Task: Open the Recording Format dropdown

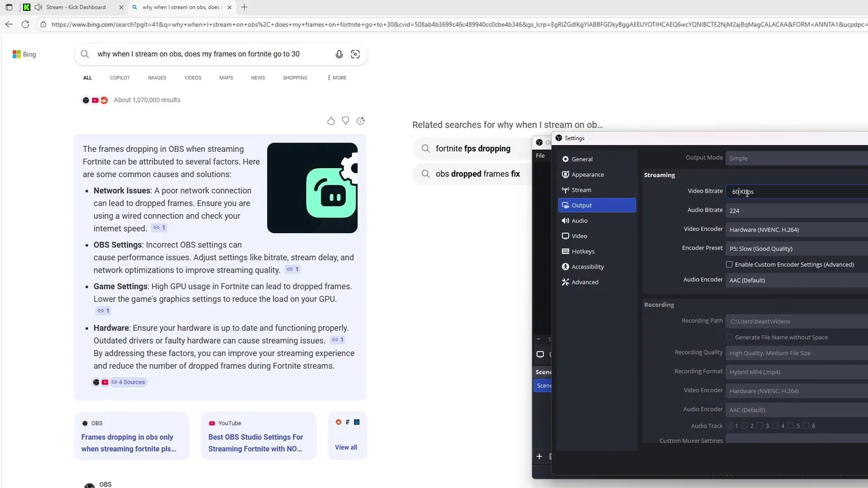Action: pyautogui.click(x=797, y=371)
